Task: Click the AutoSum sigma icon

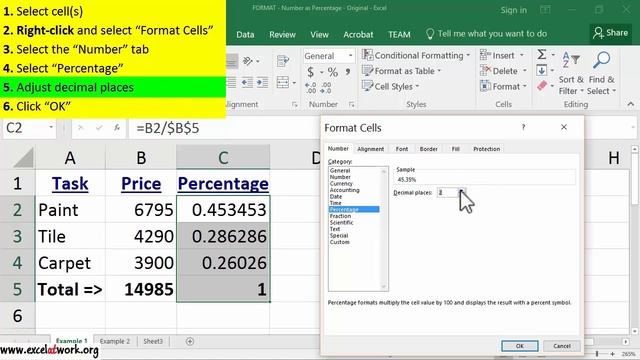Action: [x=542, y=54]
